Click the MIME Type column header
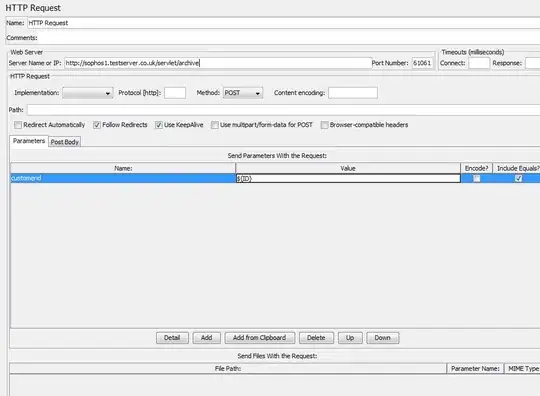Screen dimensions: 540x396 point(522,368)
